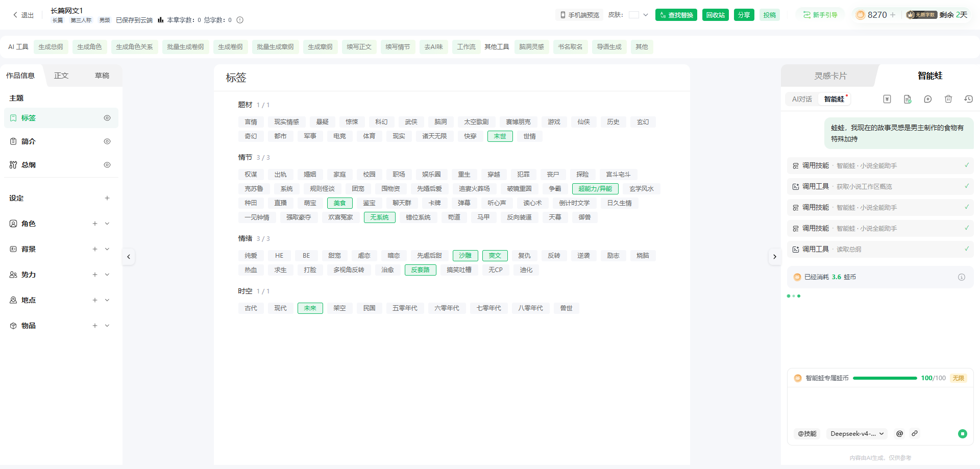This screenshot has height=469, width=980.
Task: Toggle visibility eye for 总纲
Action: point(107,165)
